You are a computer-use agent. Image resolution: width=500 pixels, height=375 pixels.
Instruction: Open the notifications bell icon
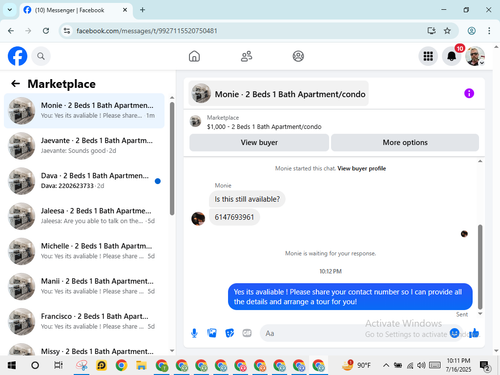(452, 56)
